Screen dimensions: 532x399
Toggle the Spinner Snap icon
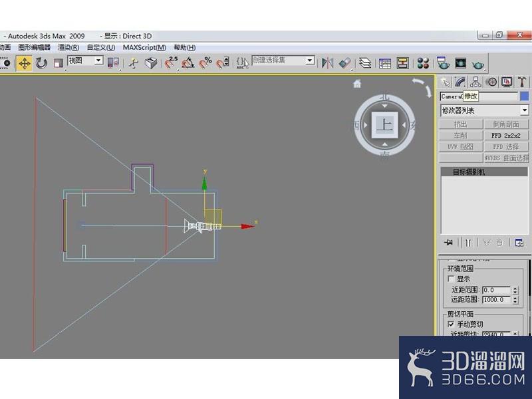[223, 63]
